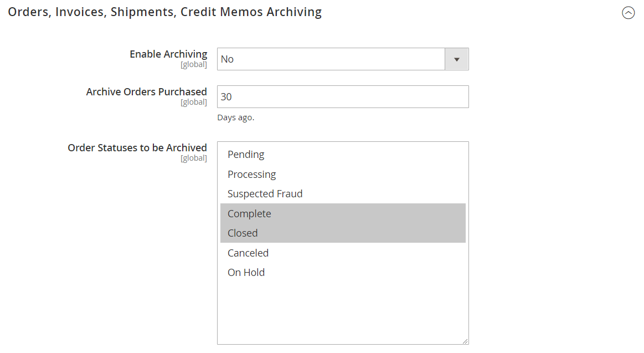
Task: Click the highlighted Closed status
Action: click(x=243, y=233)
